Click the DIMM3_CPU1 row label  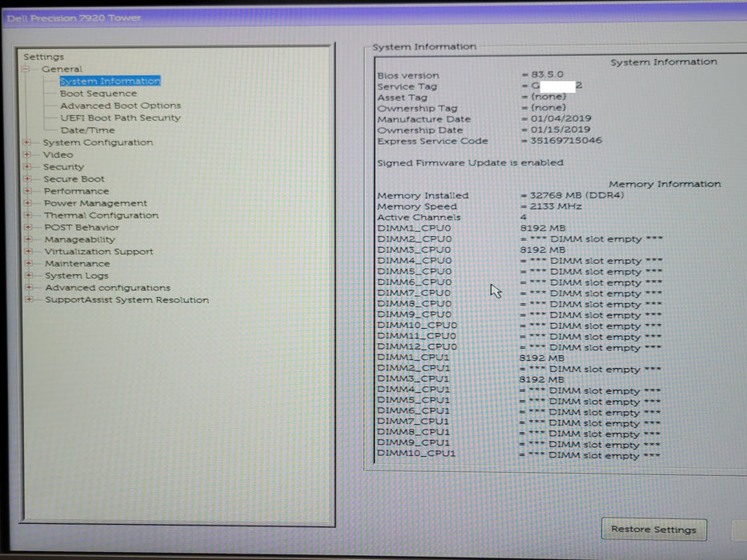coord(413,378)
